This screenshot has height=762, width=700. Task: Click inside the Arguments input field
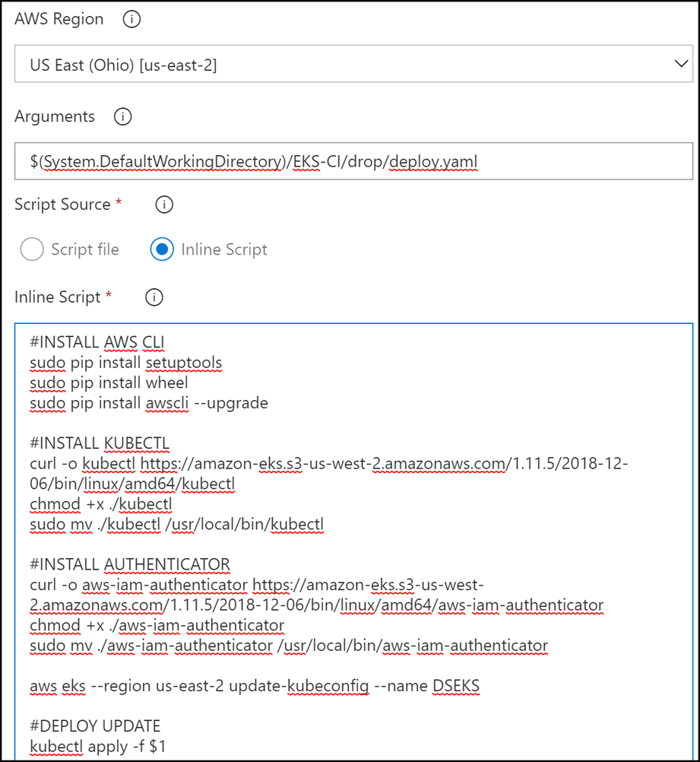(353, 161)
